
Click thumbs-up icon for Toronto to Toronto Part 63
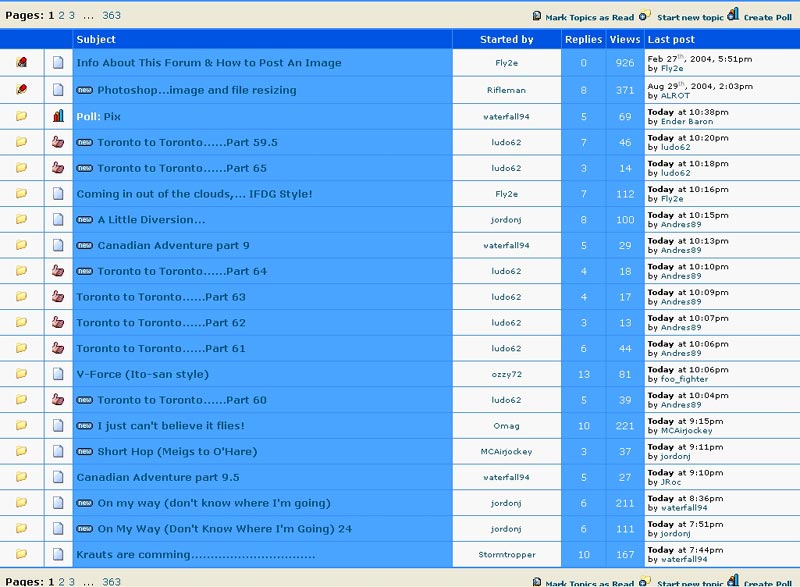58,297
